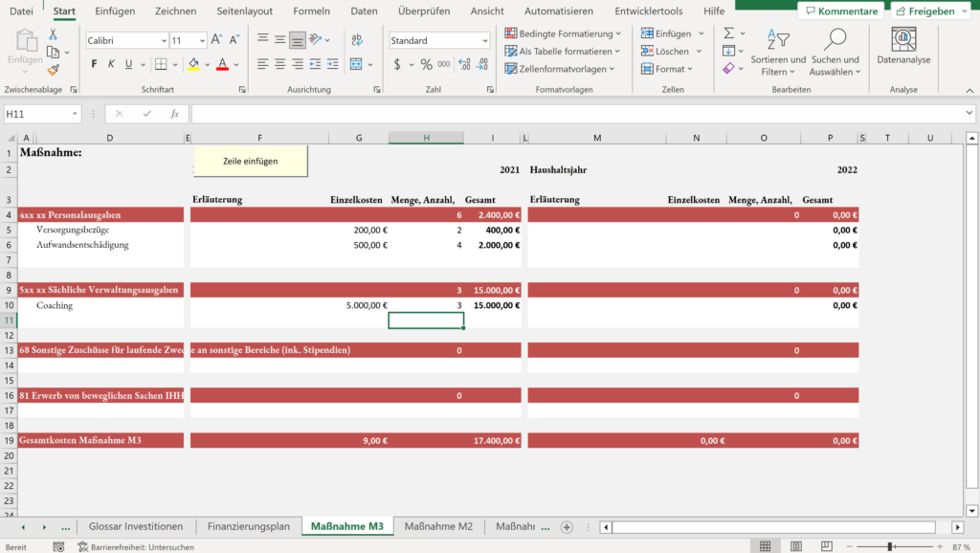Expand the fill color dropdown arrow
This screenshot has width=980, height=553.
206,65
